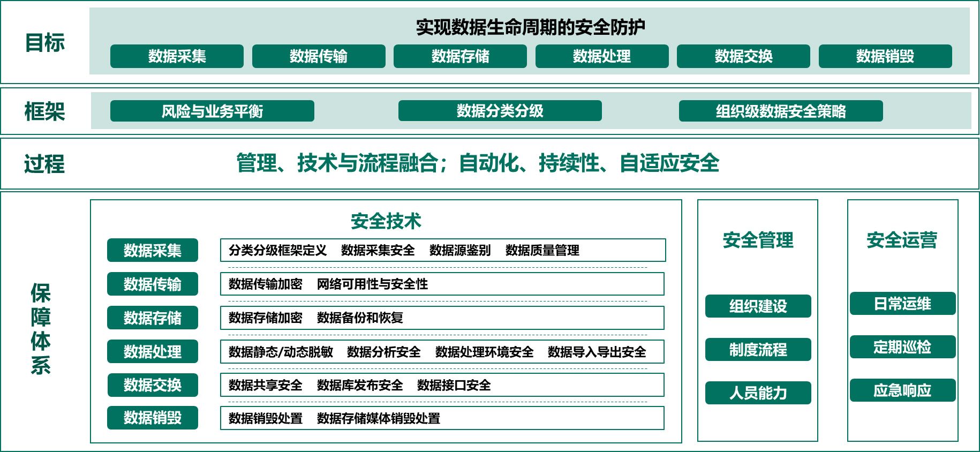The height and width of the screenshot is (452, 980).
Task: Click the title 实现数据生命周期的安全防护
Action: tap(530, 27)
